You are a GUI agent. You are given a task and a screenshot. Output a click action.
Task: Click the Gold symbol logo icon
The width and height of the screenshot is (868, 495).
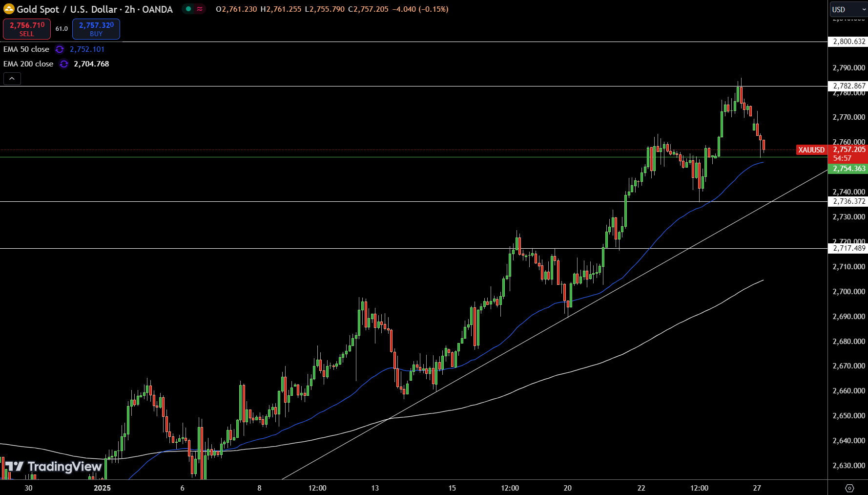point(9,9)
